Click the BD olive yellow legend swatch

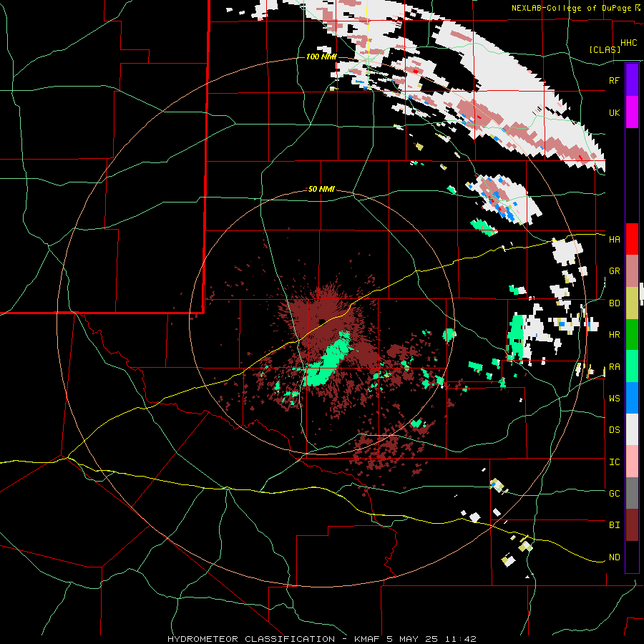(632, 303)
